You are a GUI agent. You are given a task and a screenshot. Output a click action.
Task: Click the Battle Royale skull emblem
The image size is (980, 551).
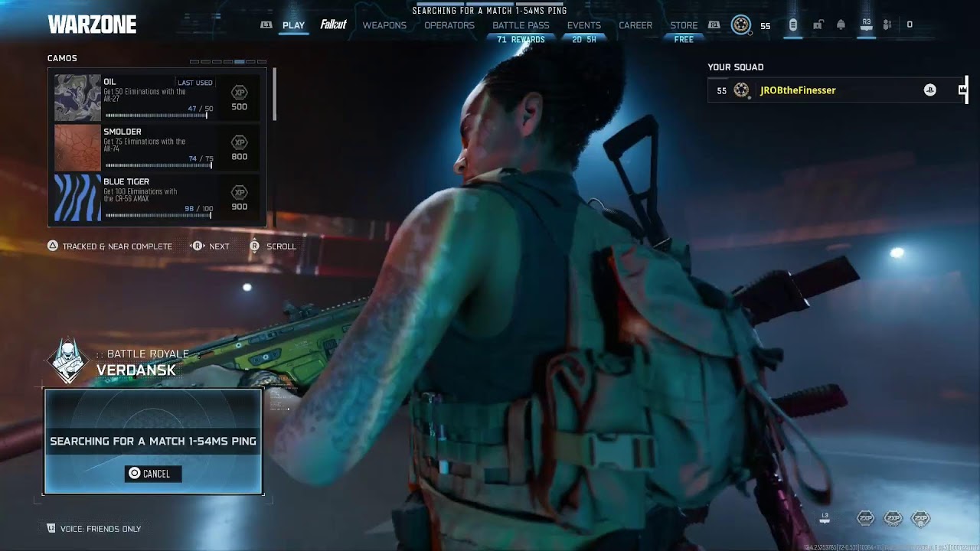click(x=67, y=360)
